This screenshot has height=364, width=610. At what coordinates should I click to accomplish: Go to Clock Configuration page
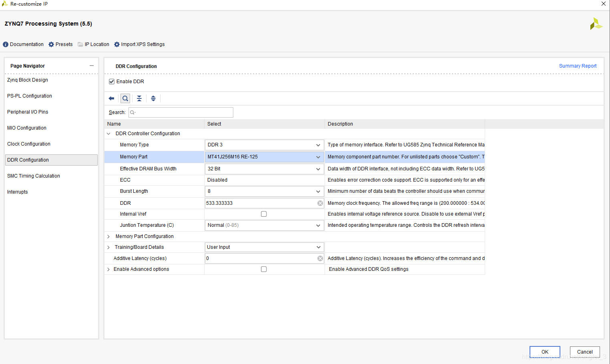29,144
